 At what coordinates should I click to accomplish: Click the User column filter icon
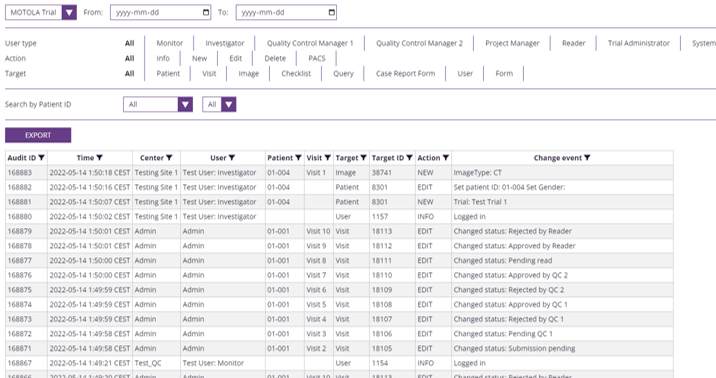pyautogui.click(x=232, y=158)
